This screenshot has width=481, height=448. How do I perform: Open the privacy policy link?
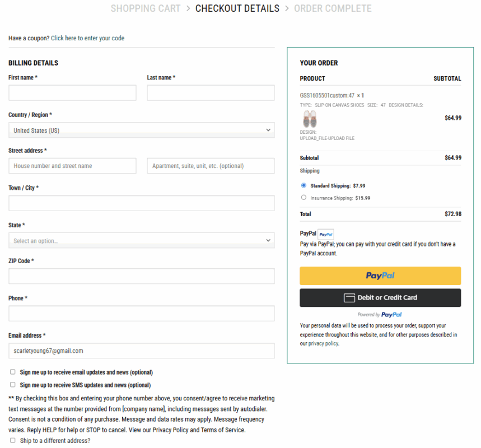[x=323, y=344]
